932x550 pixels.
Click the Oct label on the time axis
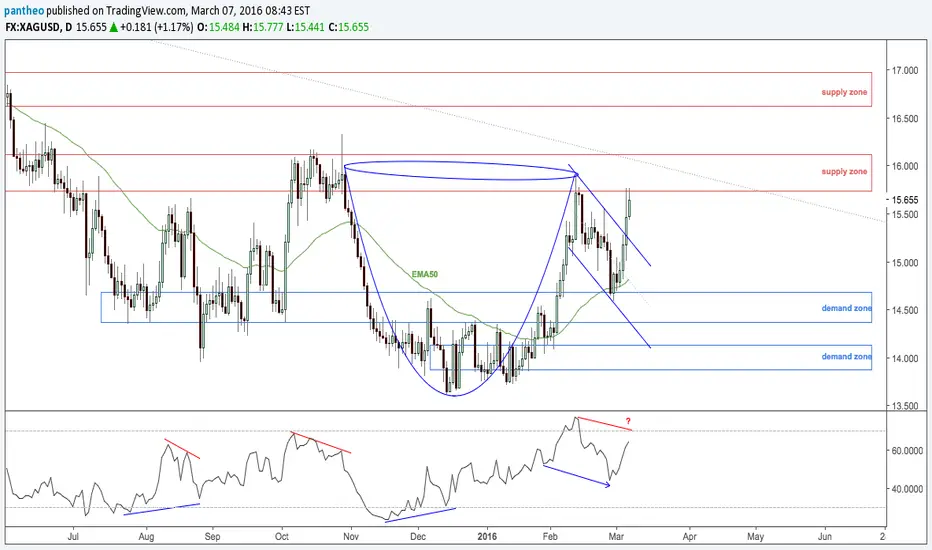pos(282,536)
